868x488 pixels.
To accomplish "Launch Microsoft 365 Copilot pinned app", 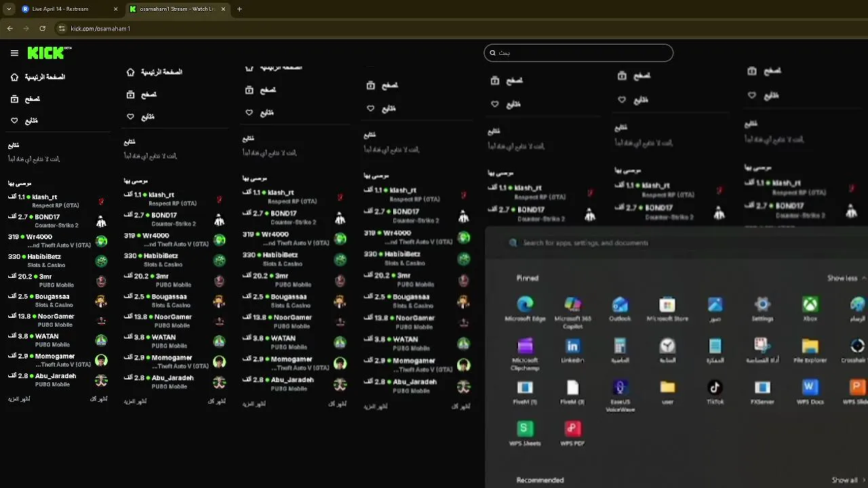I will pyautogui.click(x=572, y=312).
